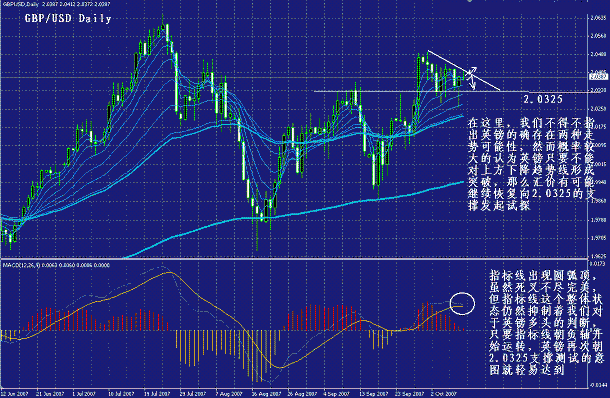Click the "29 Jul 2007" date label

pyautogui.click(x=193, y=394)
